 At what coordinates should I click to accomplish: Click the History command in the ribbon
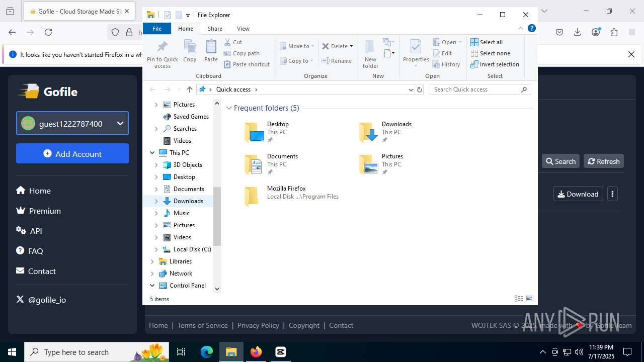[x=447, y=64]
